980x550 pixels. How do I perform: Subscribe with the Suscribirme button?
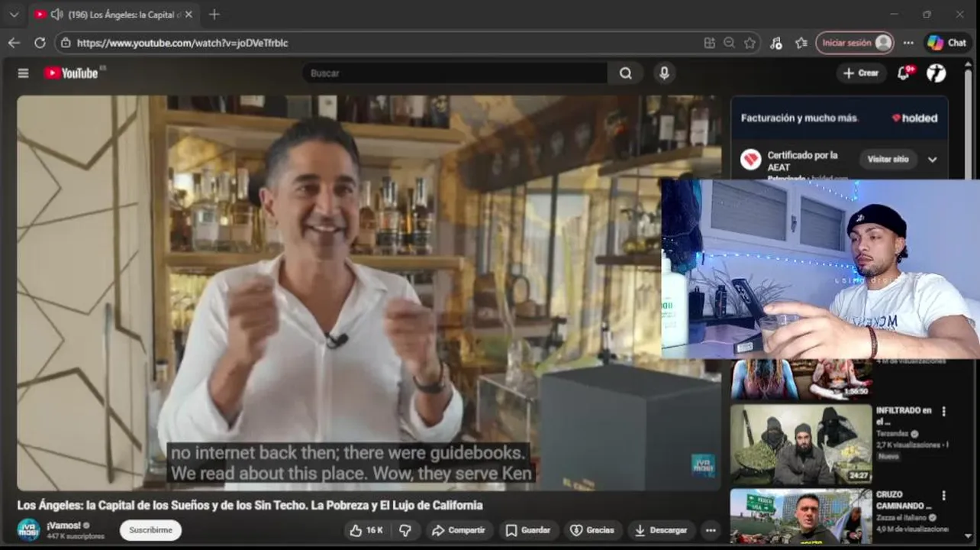150,530
